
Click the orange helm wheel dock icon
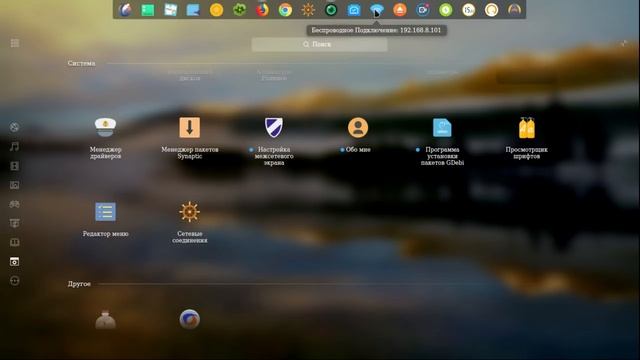point(308,9)
